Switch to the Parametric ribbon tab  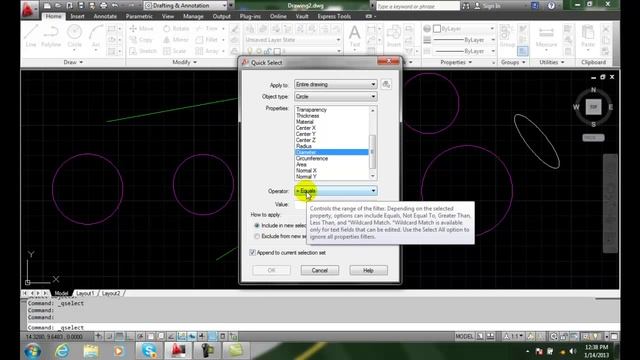(139, 16)
